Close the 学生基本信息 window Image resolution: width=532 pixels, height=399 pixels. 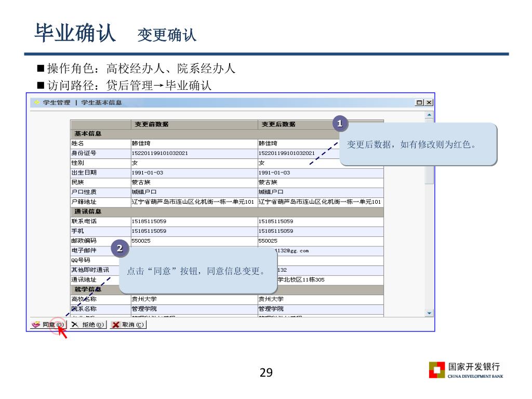pos(429,102)
